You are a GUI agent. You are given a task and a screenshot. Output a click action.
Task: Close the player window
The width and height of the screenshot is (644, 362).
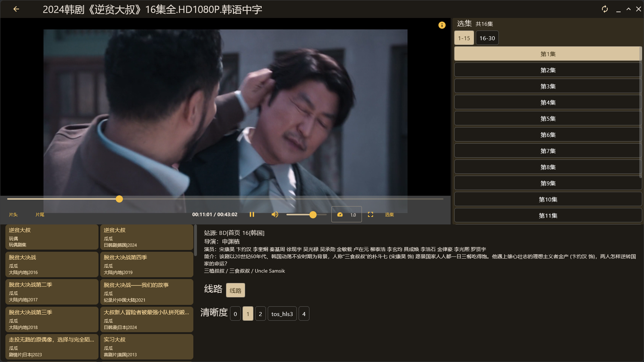639,9
